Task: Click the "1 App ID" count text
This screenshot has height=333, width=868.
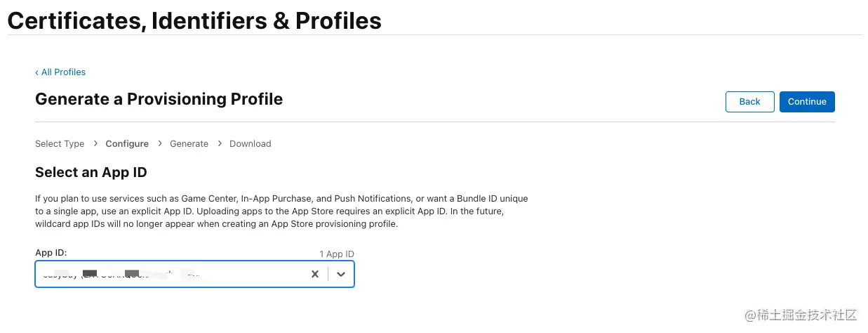Action: click(x=337, y=254)
